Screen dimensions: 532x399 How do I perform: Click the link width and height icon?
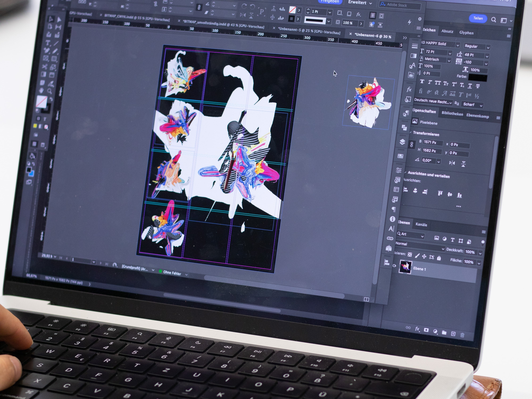coord(412,145)
